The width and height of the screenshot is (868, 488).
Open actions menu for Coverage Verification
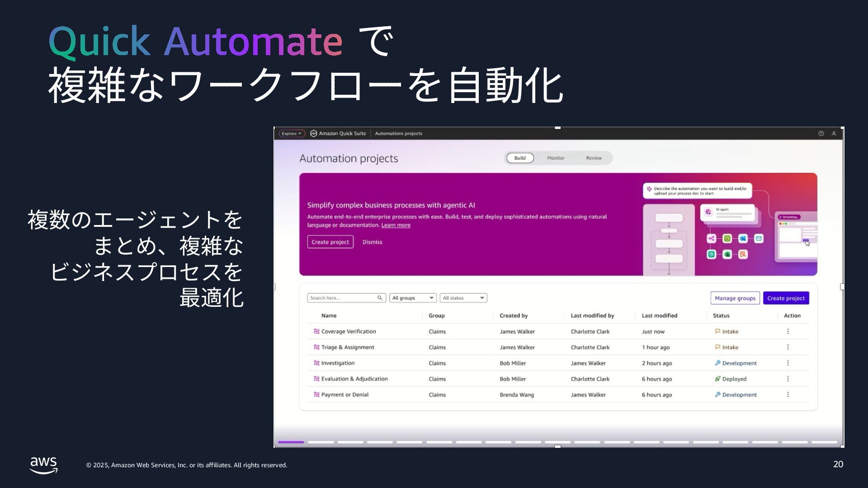coord(788,331)
